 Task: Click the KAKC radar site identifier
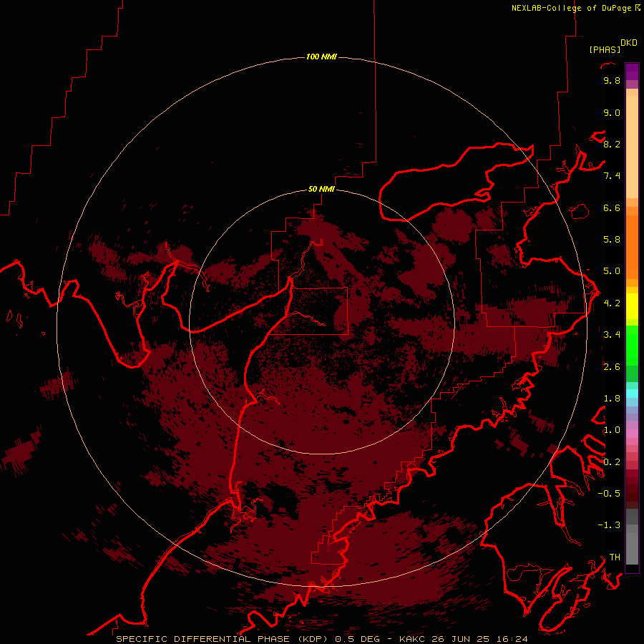tap(414, 639)
